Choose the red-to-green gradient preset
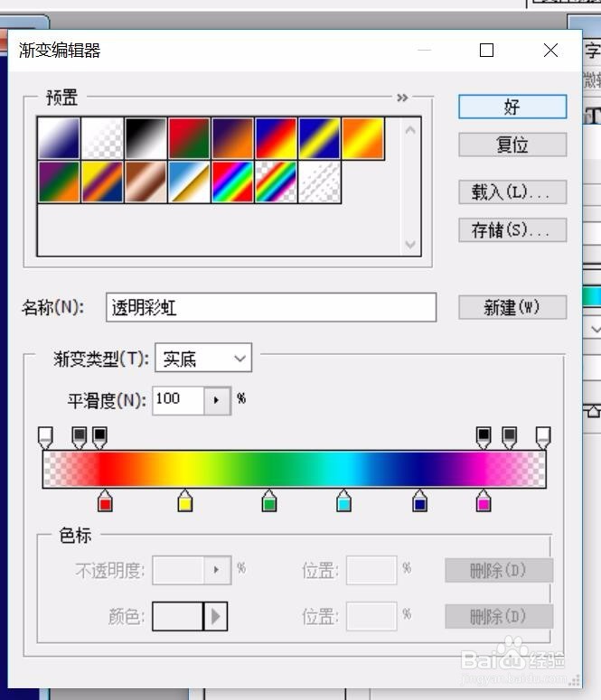This screenshot has height=700, width=601. pyautogui.click(x=189, y=138)
